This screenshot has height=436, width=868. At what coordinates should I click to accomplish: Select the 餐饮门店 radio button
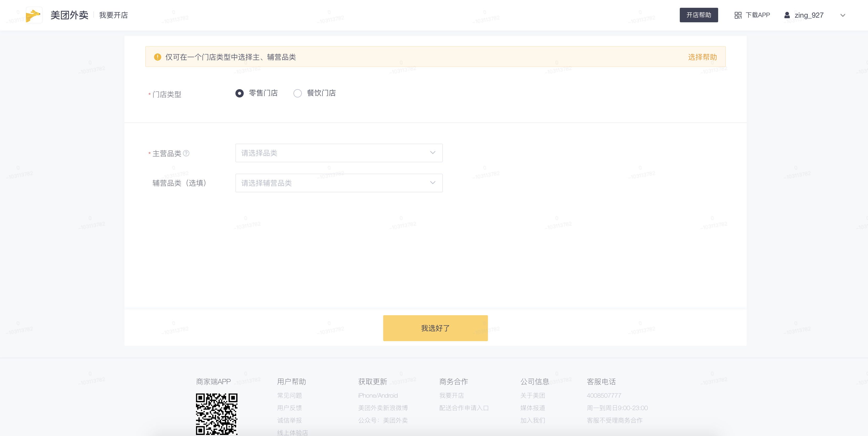(x=298, y=93)
